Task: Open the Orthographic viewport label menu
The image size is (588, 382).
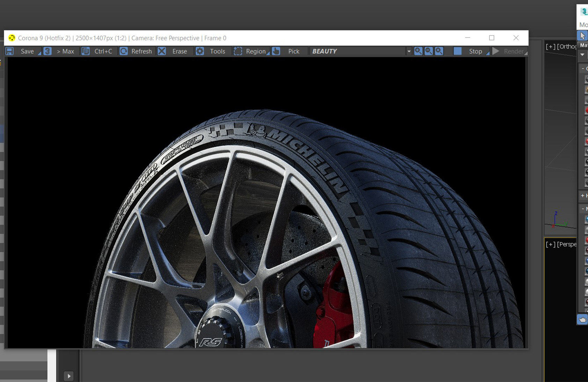Action: pos(567,46)
